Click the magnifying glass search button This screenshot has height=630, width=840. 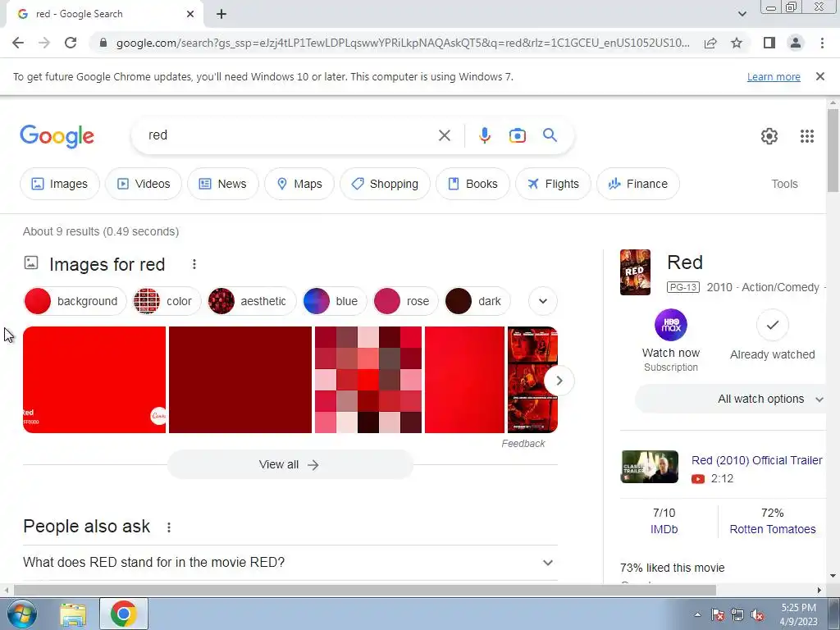550,135
